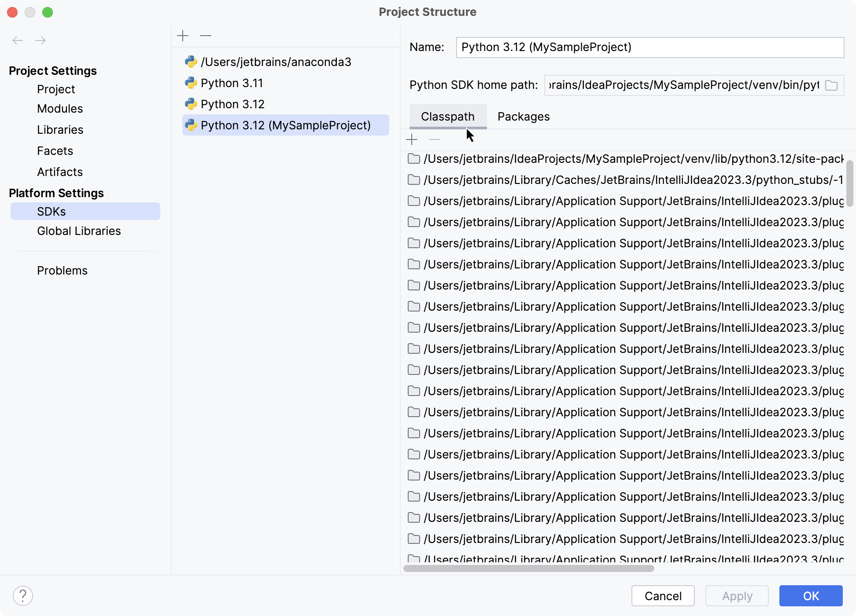Open help via the question mark icon
This screenshot has height=616, width=856.
24,596
